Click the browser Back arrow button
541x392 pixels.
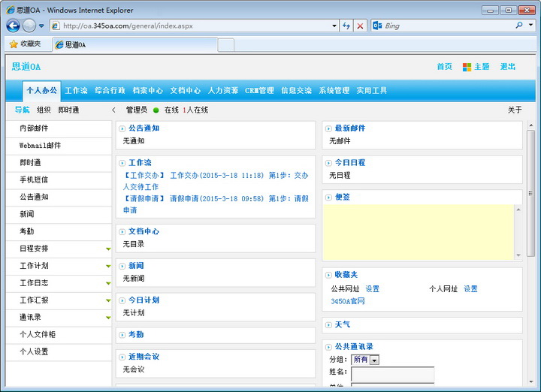pos(13,26)
